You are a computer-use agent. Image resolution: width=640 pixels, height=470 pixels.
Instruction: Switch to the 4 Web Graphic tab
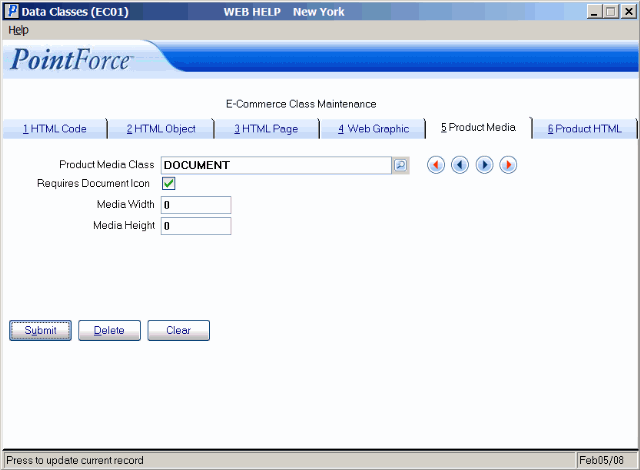[x=373, y=129]
